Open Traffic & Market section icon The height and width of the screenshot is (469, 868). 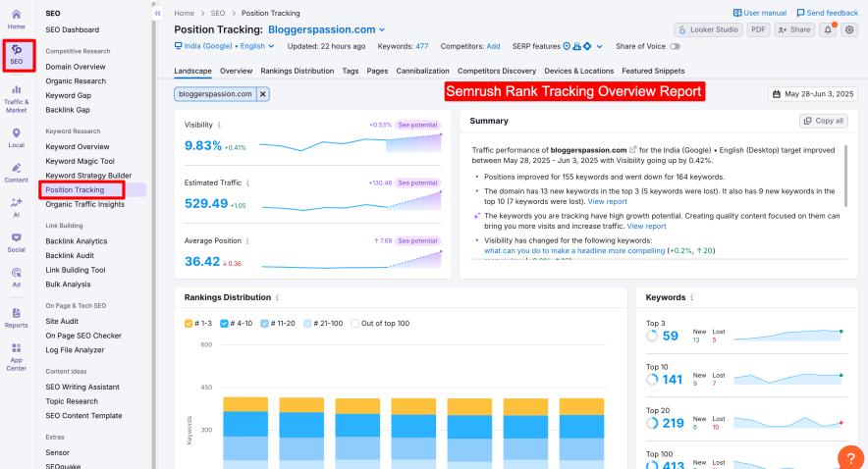coord(17,98)
